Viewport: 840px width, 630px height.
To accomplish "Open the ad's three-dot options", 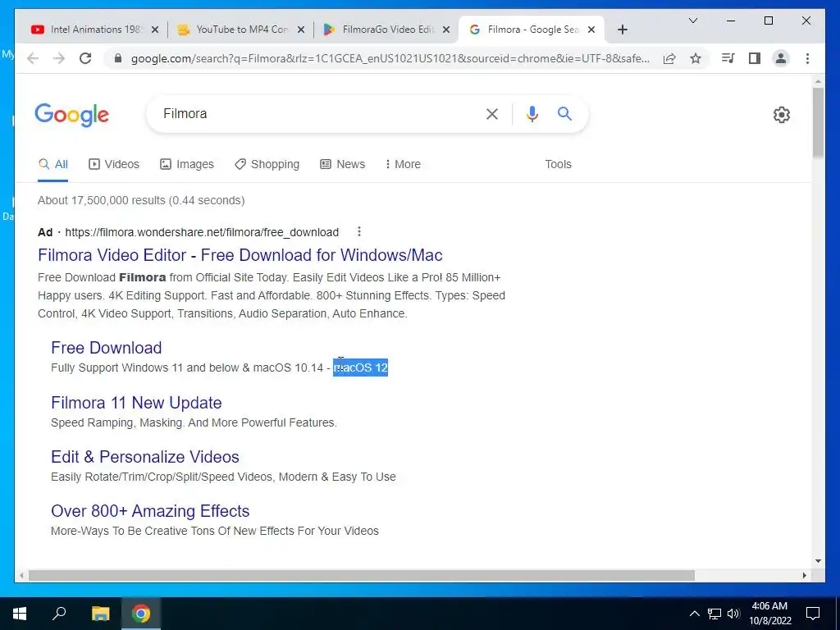I will (x=359, y=231).
